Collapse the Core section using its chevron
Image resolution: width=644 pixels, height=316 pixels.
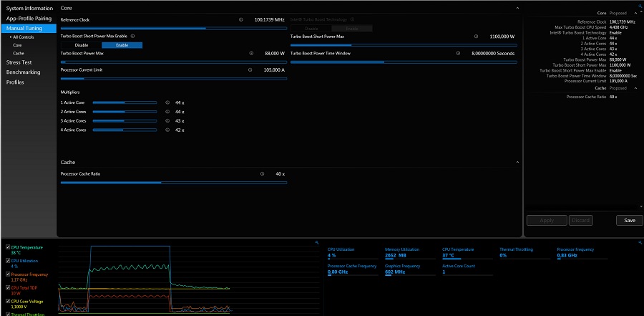517,8
